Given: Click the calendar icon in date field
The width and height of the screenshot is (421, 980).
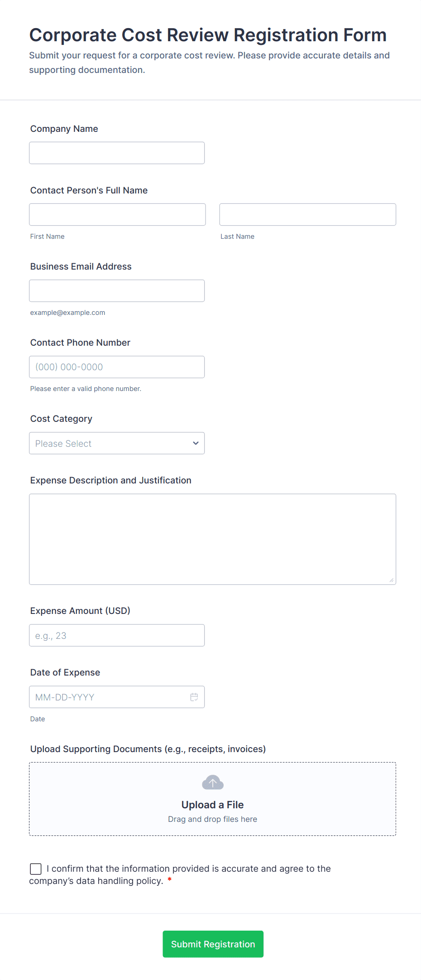Looking at the screenshot, I should pos(194,697).
